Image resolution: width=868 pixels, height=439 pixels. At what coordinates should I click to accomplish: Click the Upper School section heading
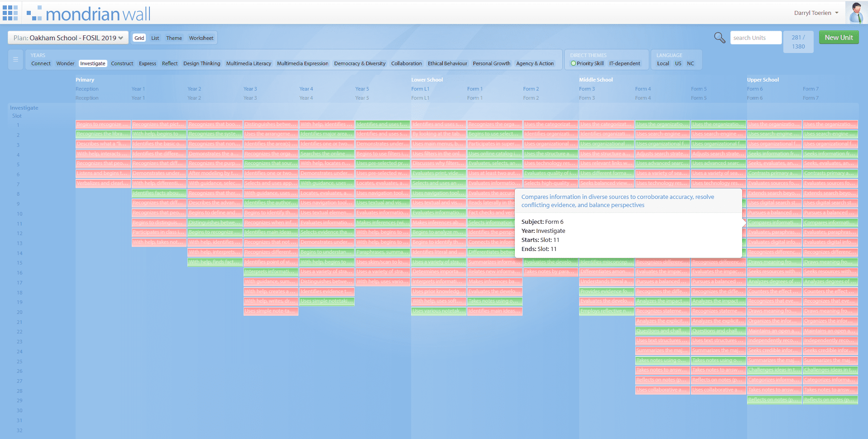(x=763, y=80)
